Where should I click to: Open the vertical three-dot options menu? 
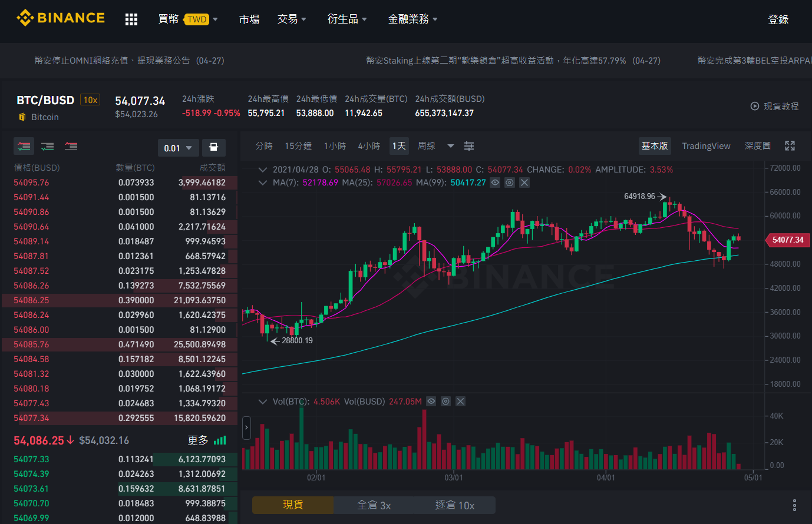[794, 505]
